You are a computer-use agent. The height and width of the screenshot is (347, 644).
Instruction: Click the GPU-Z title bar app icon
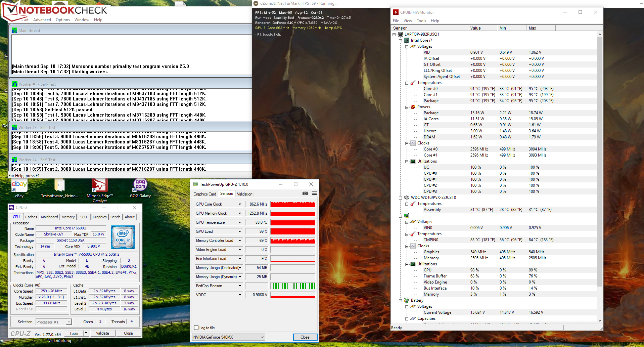click(195, 184)
